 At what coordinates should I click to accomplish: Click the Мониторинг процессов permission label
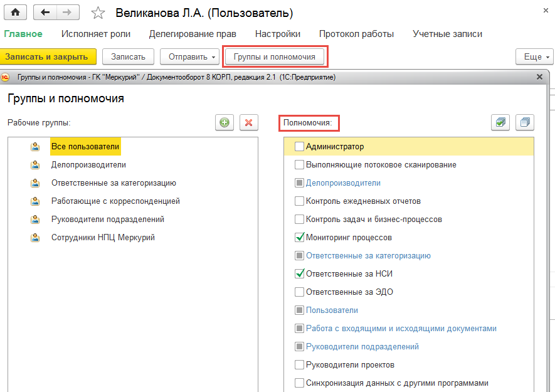click(349, 238)
